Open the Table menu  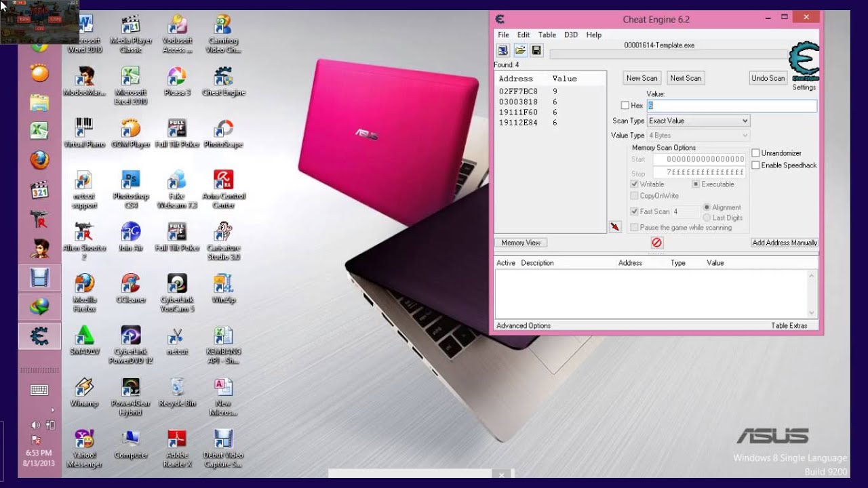coord(547,35)
